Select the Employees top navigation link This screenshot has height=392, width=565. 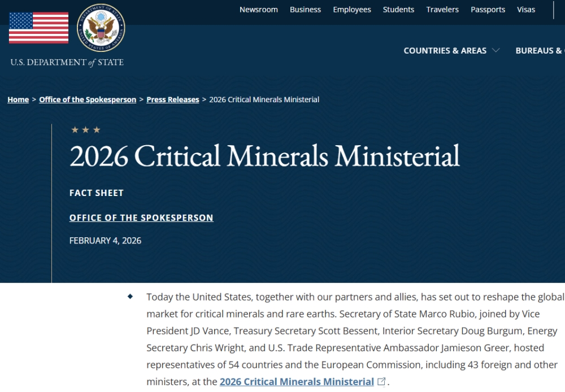352,10
